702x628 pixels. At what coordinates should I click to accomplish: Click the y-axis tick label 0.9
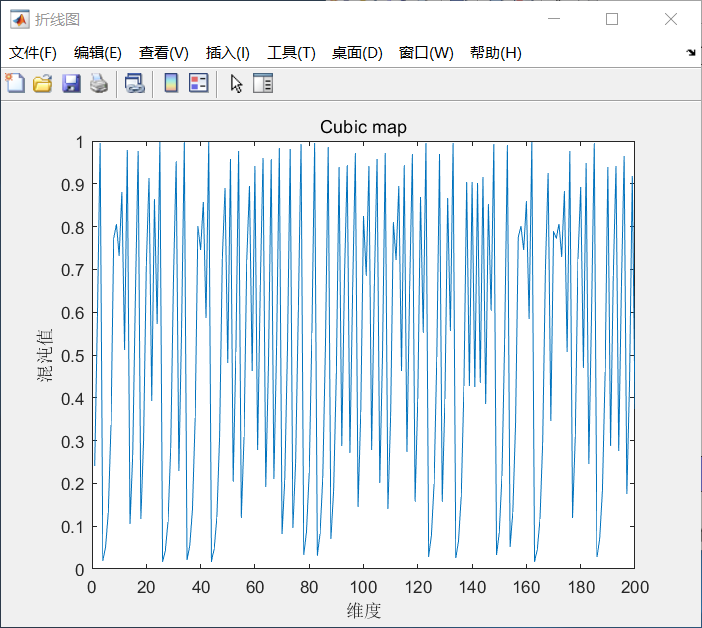tap(73, 185)
